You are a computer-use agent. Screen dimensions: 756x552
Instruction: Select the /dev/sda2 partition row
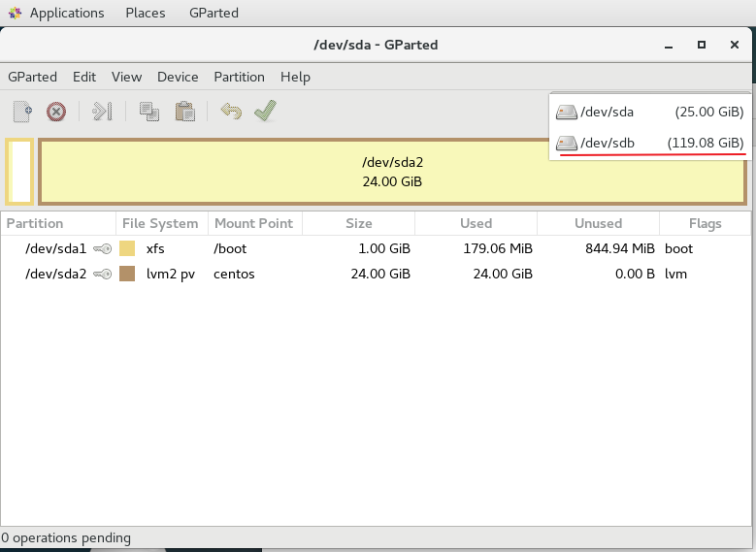point(376,274)
